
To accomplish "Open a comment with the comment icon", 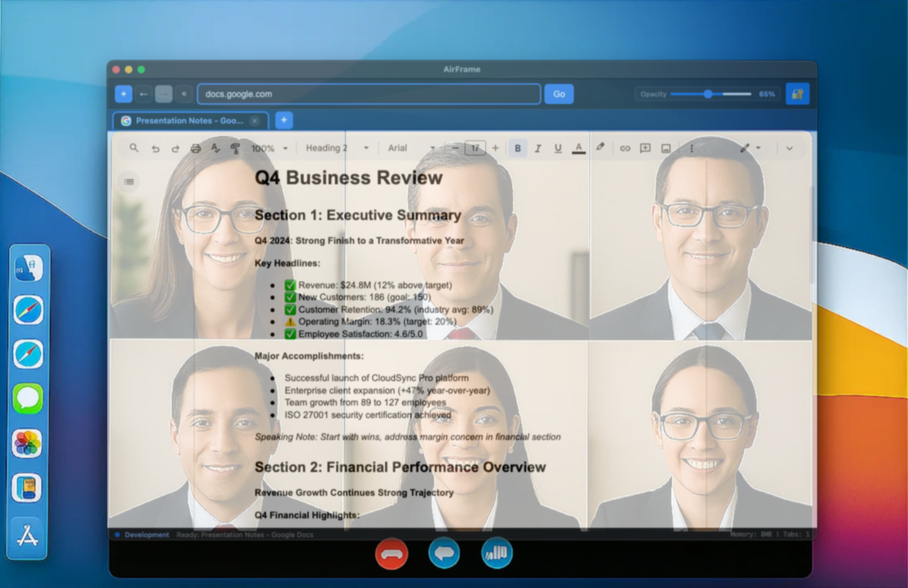I will (645, 148).
